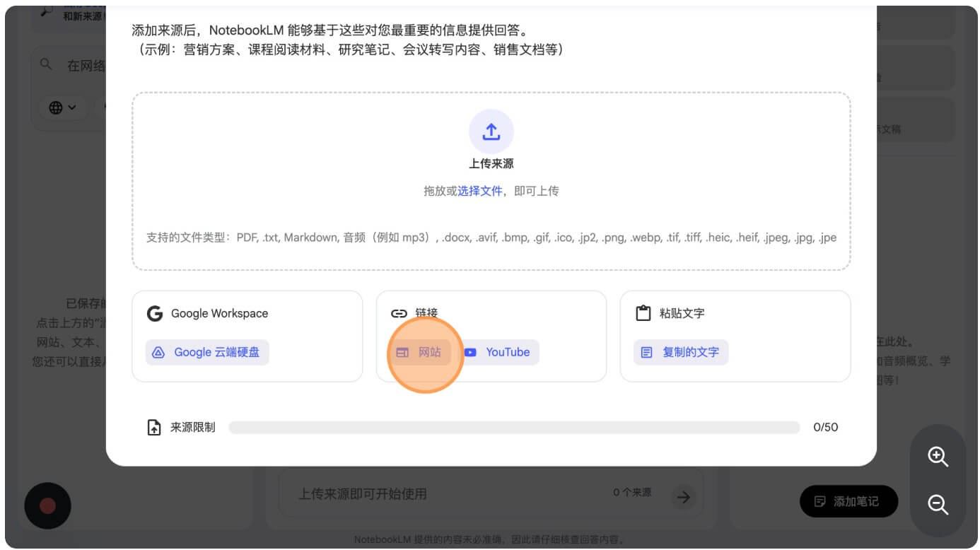Click the 添加笔记 add note button
The image size is (980, 550).
[x=848, y=501]
